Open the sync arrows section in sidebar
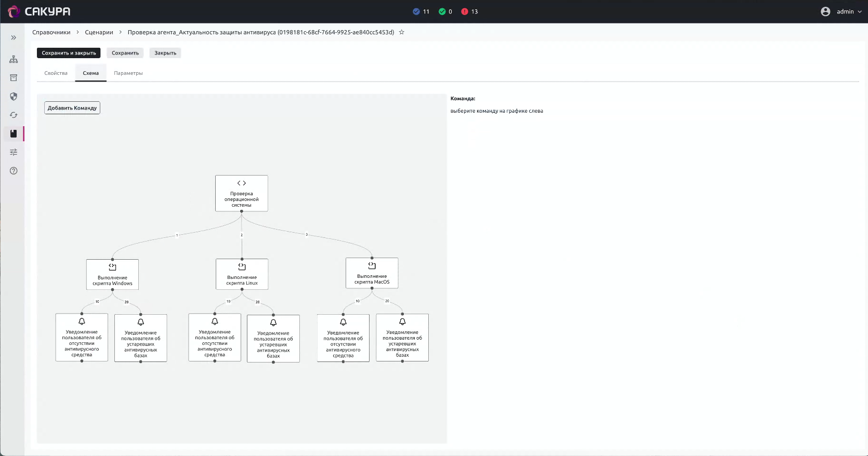 14,115
